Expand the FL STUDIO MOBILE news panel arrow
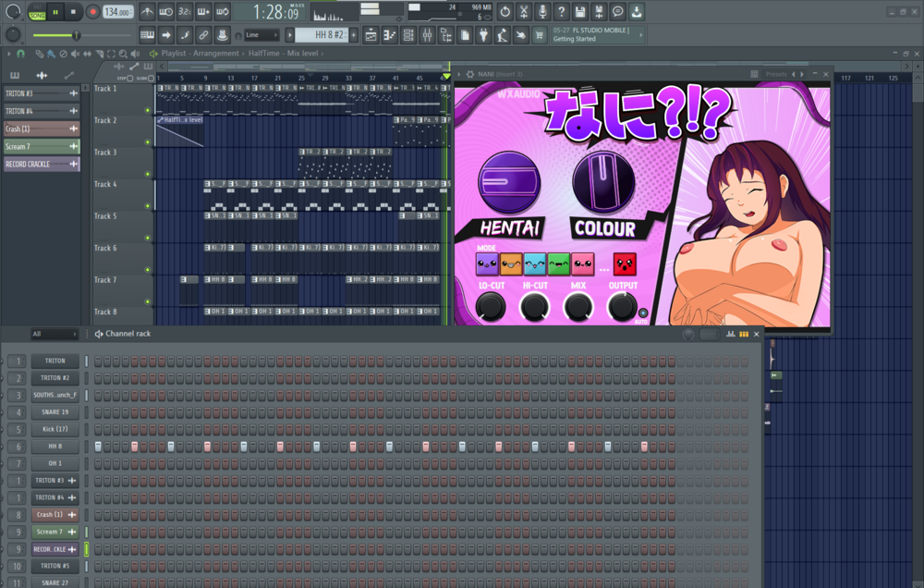The image size is (924, 588). coord(641,35)
